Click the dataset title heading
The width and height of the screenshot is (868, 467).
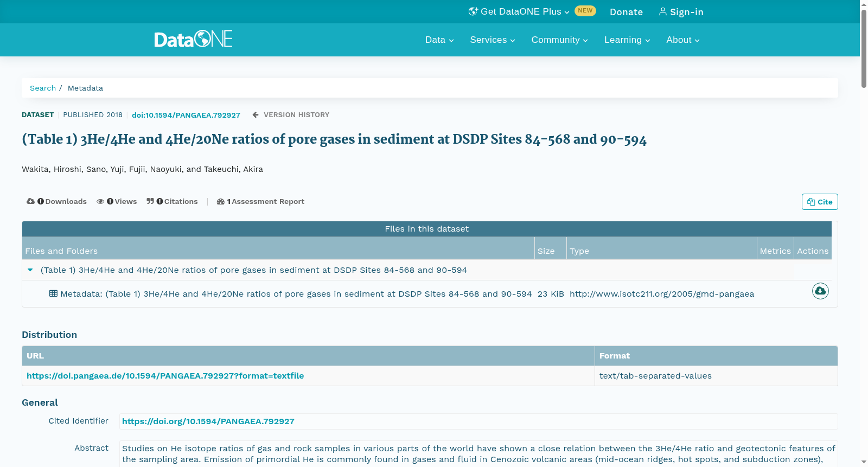point(334,139)
